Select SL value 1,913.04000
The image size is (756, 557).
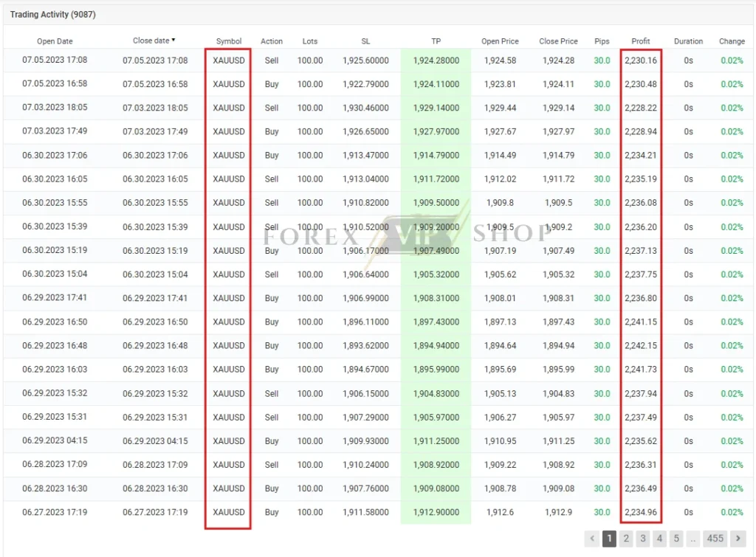pos(365,179)
